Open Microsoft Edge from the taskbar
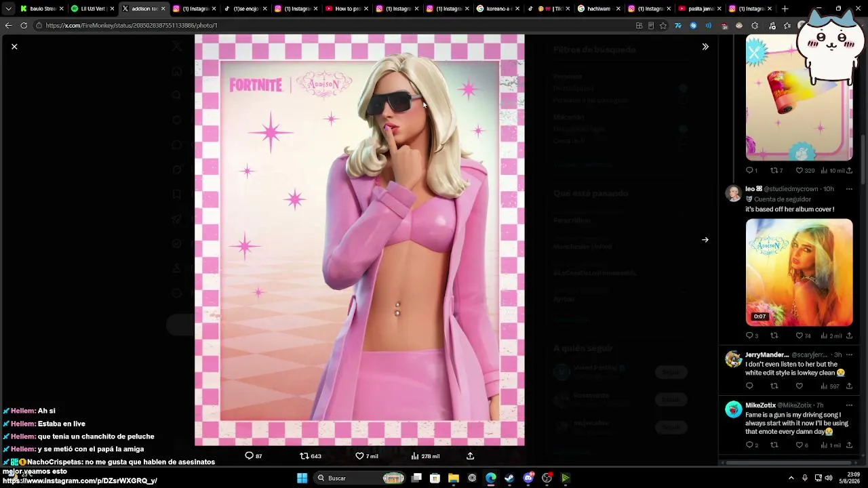The height and width of the screenshot is (488, 868). (x=491, y=478)
